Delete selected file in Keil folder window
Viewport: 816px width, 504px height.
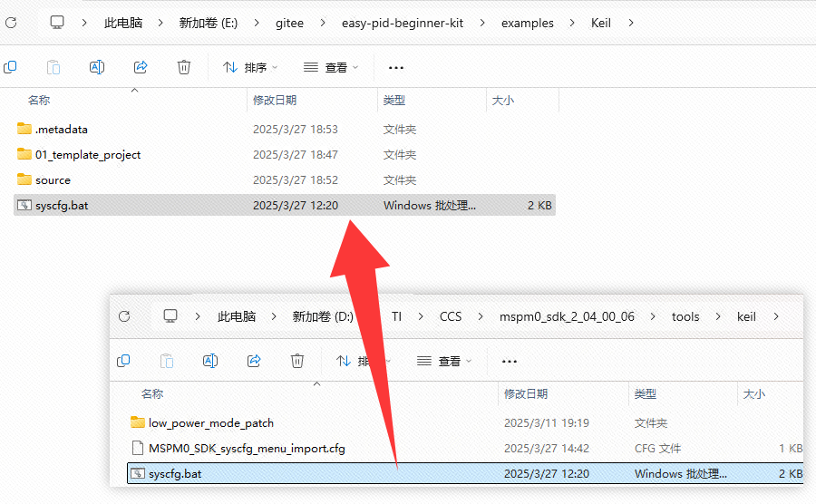click(184, 67)
